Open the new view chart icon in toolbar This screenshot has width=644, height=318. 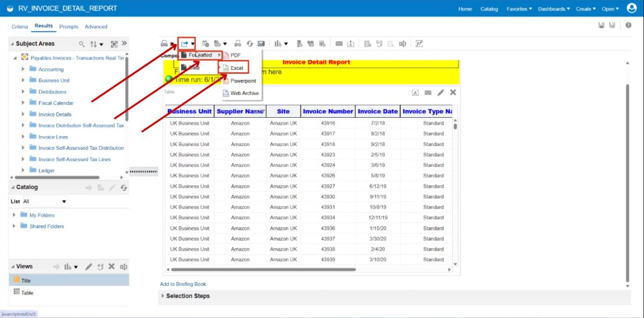pyautogui.click(x=279, y=43)
